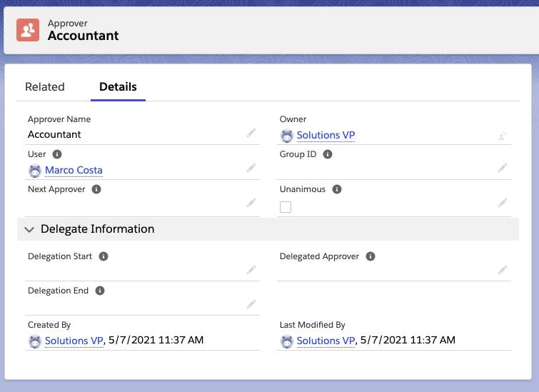This screenshot has width=539, height=392.
Task: Edit the Group ID pencil icon
Action: [x=503, y=168]
